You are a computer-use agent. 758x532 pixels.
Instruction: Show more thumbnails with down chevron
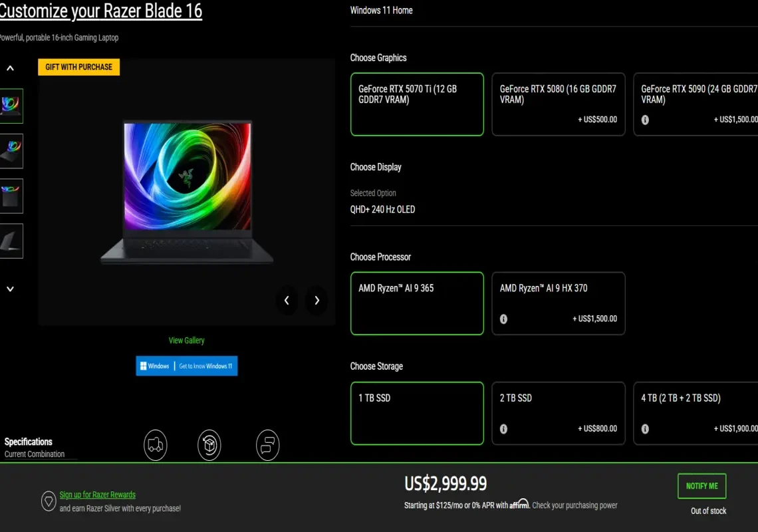point(10,289)
